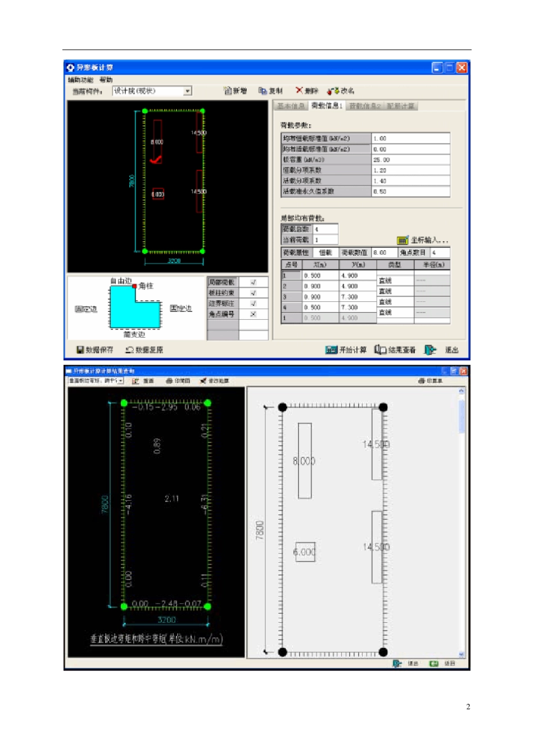534x756 pixels.
Task: Click the red 角柱 corner column marker
Action: [134, 286]
